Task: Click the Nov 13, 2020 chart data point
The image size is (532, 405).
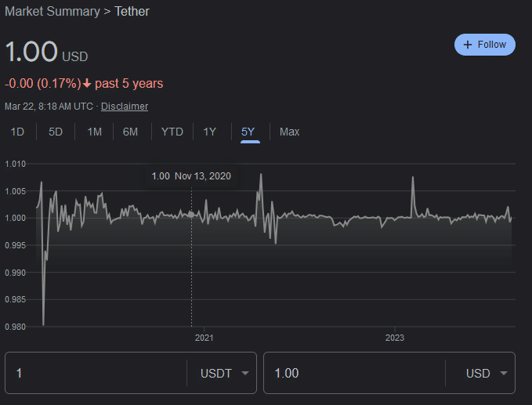Action: point(191,215)
